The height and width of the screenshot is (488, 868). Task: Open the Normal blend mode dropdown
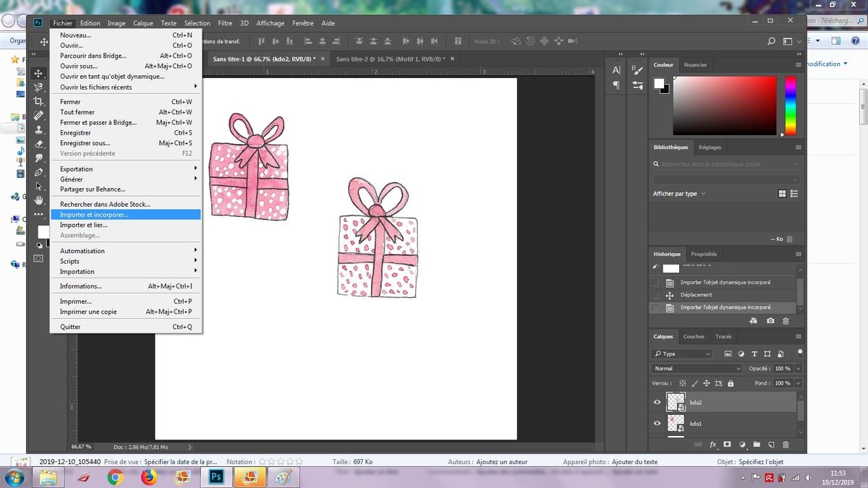click(697, 369)
